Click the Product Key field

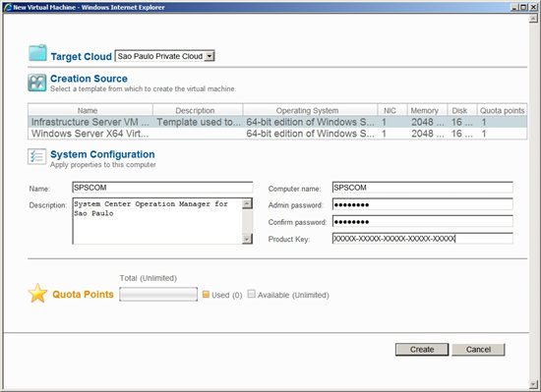[423, 239]
